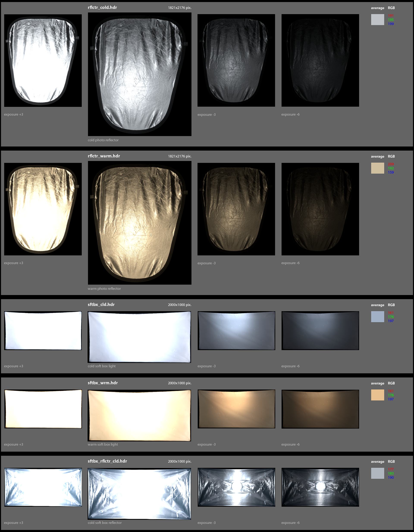Image resolution: width=414 pixels, height=532 pixels.
Task: Click the rflctr_cold.hdr main preview image
Action: tap(140, 74)
